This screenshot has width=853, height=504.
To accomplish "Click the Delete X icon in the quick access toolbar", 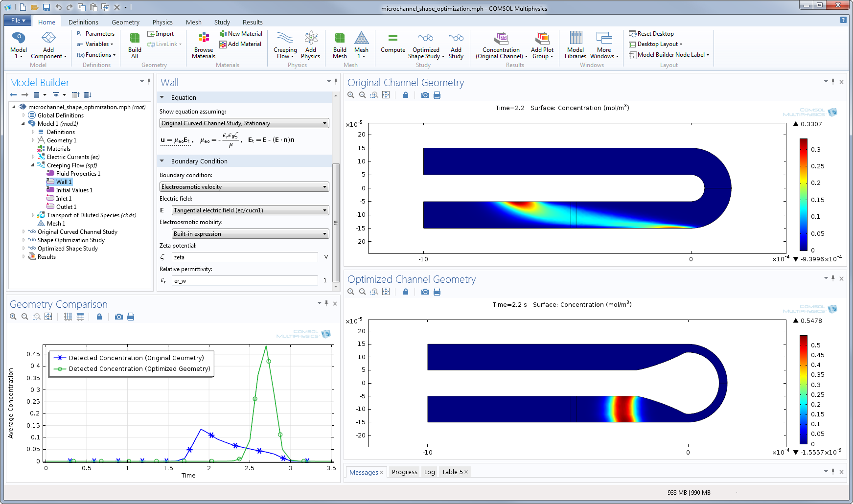I will pyautogui.click(x=117, y=7).
